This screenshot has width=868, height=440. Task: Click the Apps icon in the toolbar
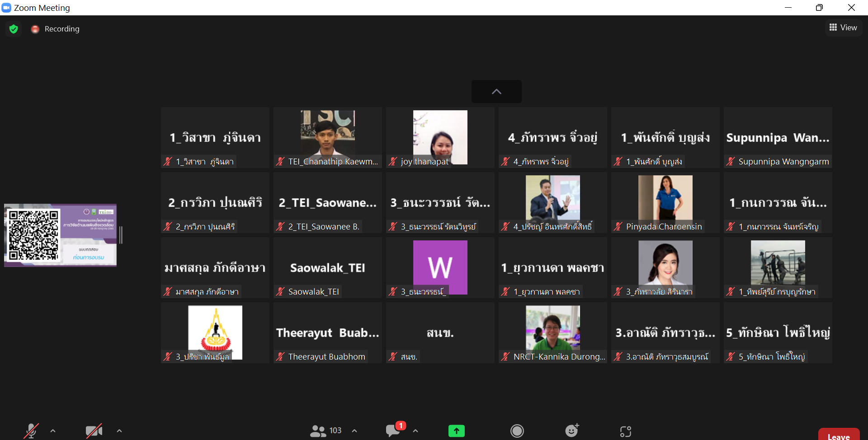pos(625,431)
